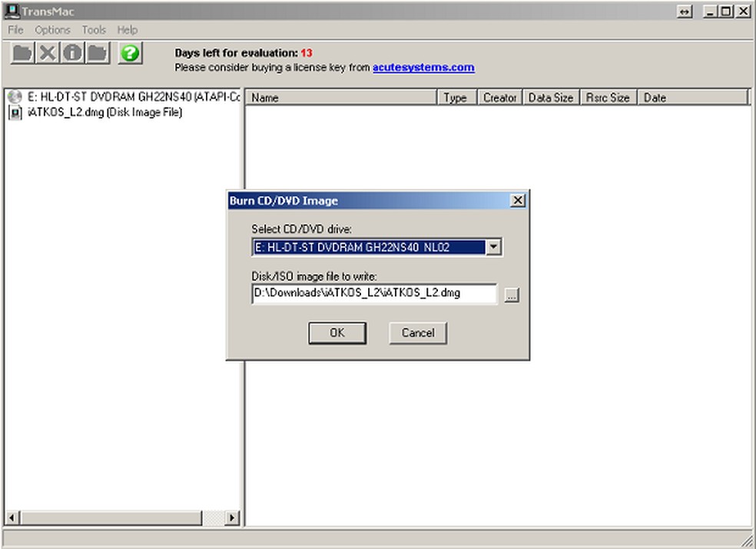The image size is (756, 549).
Task: Sort by Name column header
Action: pos(341,98)
